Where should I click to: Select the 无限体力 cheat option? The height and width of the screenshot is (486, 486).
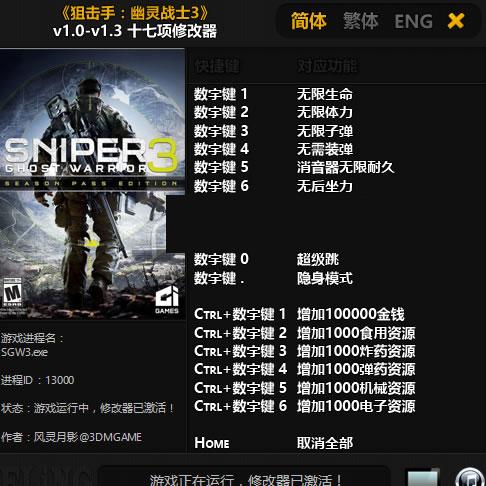click(325, 112)
